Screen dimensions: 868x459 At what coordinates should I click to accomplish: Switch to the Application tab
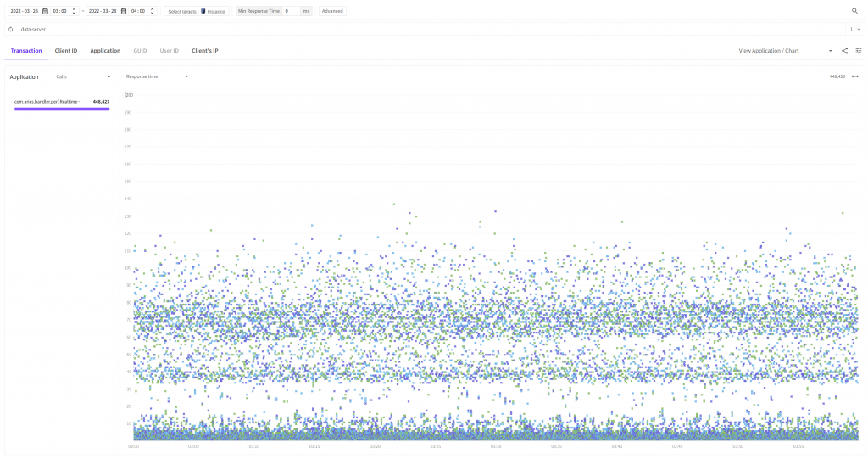point(105,50)
